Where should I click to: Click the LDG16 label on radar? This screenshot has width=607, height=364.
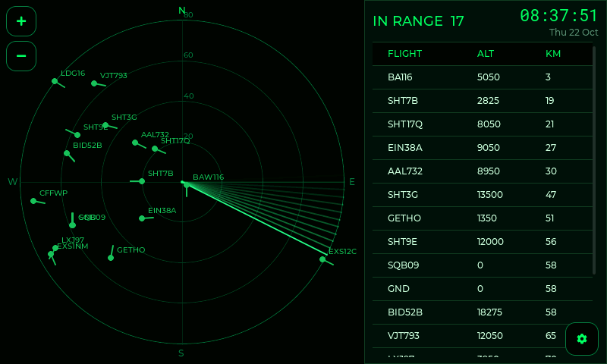point(73,74)
